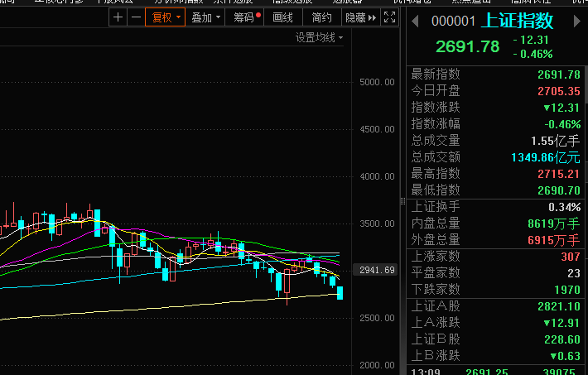The height and width of the screenshot is (375, 588).
Task: Click 上B涨跌 value 0.63
Action: coord(565,356)
